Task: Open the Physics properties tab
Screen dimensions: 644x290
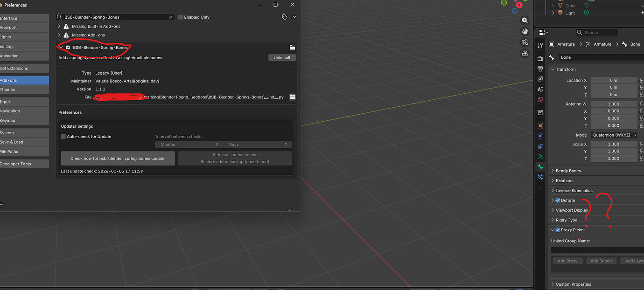Action: tap(540, 136)
